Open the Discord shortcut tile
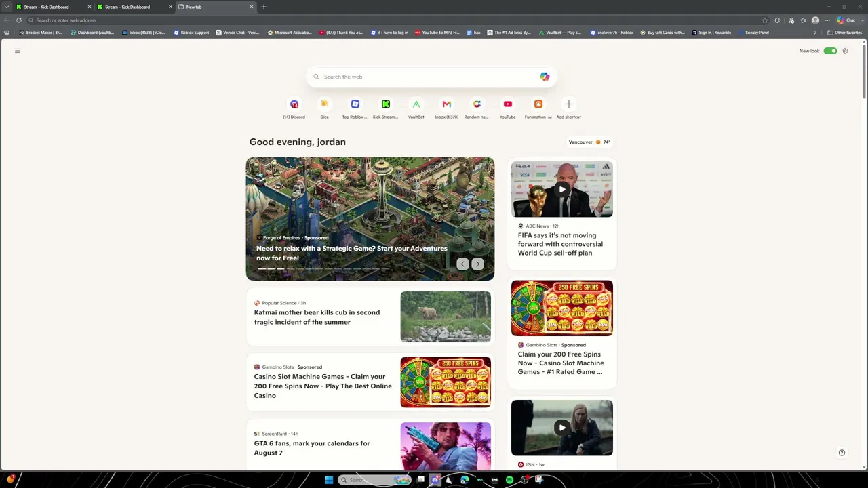 coord(294,108)
